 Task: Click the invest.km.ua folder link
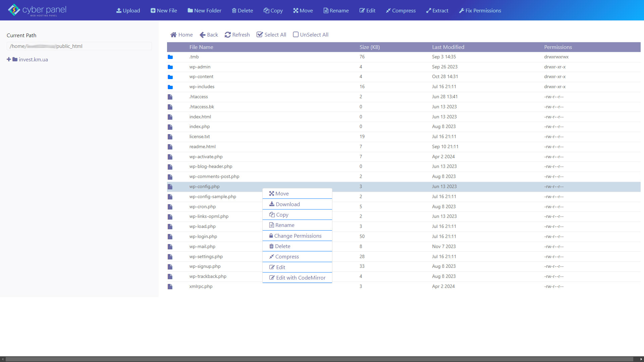coord(33,59)
